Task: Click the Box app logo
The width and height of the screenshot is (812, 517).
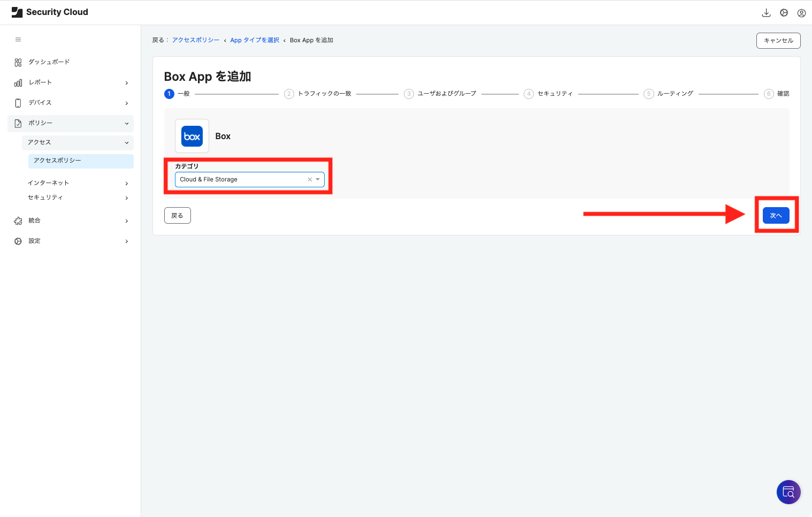Action: click(192, 136)
